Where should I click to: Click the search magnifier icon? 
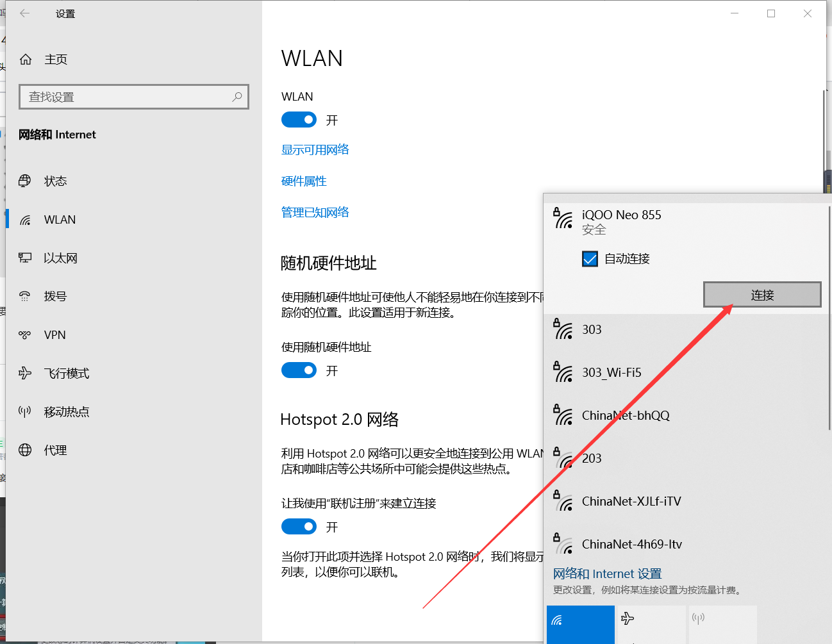237,97
